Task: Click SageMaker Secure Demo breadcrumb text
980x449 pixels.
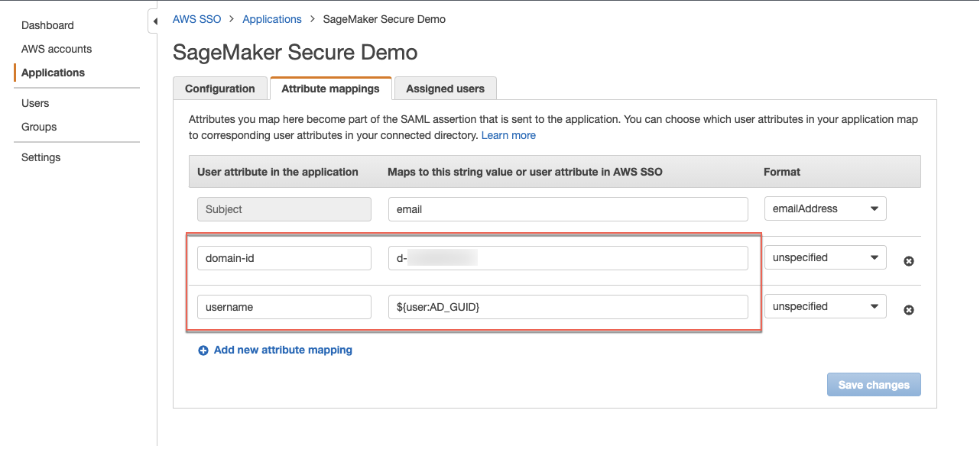Action: (x=385, y=19)
